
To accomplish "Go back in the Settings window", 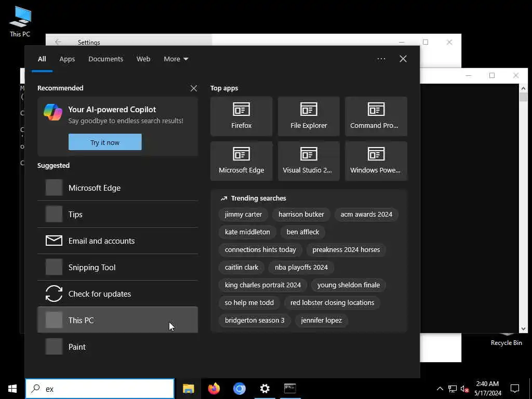I will pyautogui.click(x=58, y=42).
